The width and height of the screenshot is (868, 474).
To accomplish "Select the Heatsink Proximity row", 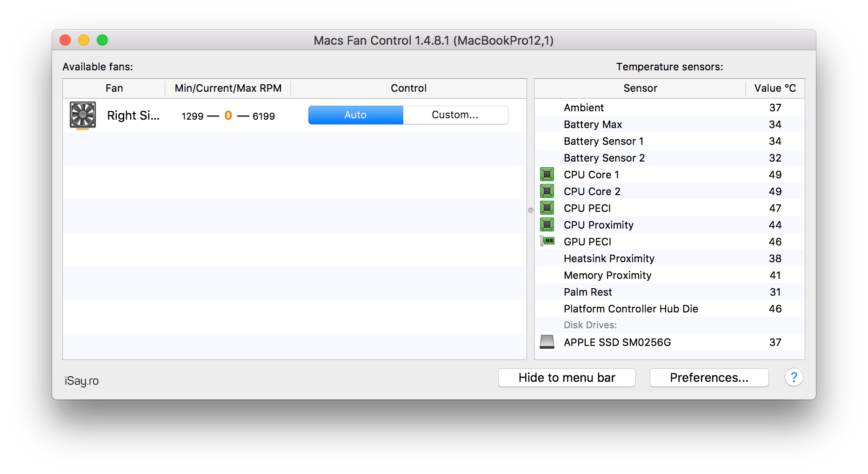I will pyautogui.click(x=669, y=258).
